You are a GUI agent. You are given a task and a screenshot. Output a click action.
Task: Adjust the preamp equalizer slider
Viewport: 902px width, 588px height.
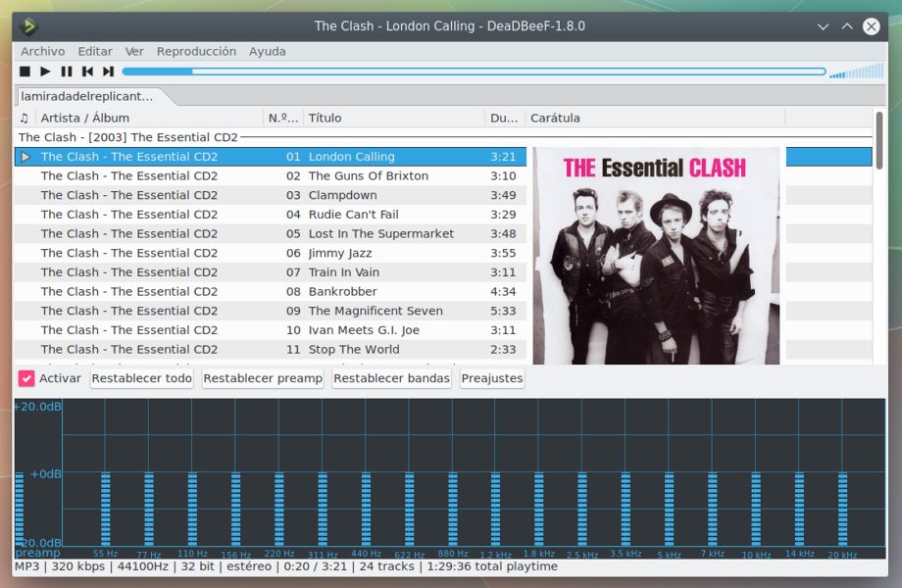coord(20,508)
